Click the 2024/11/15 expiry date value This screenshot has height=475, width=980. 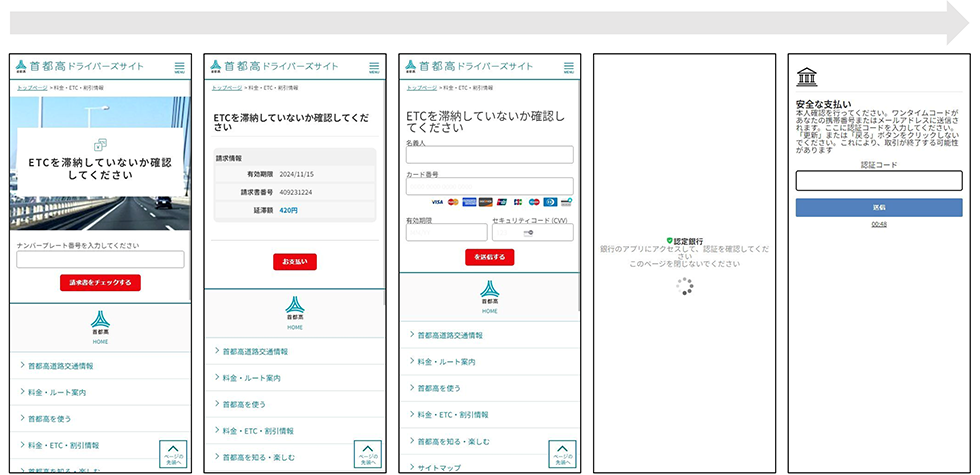[296, 174]
